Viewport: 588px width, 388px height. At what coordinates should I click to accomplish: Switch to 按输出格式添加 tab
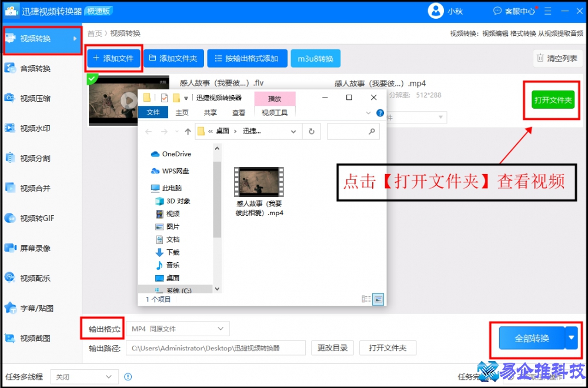click(247, 58)
